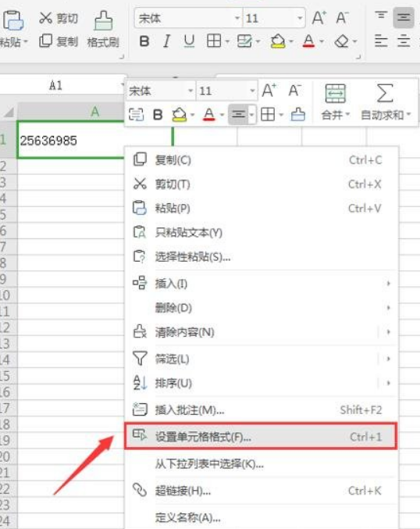Decrease font size in mini toolbar
The image size is (420, 529).
294,91
